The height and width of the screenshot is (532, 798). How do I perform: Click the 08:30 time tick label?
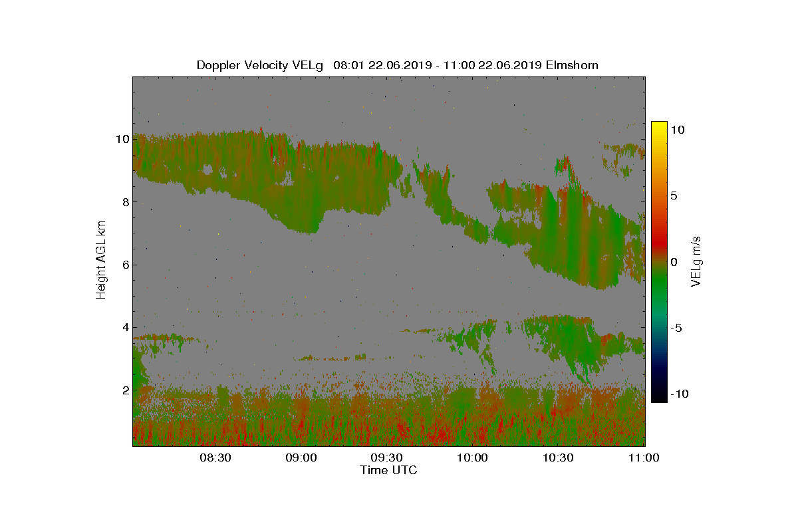click(215, 458)
